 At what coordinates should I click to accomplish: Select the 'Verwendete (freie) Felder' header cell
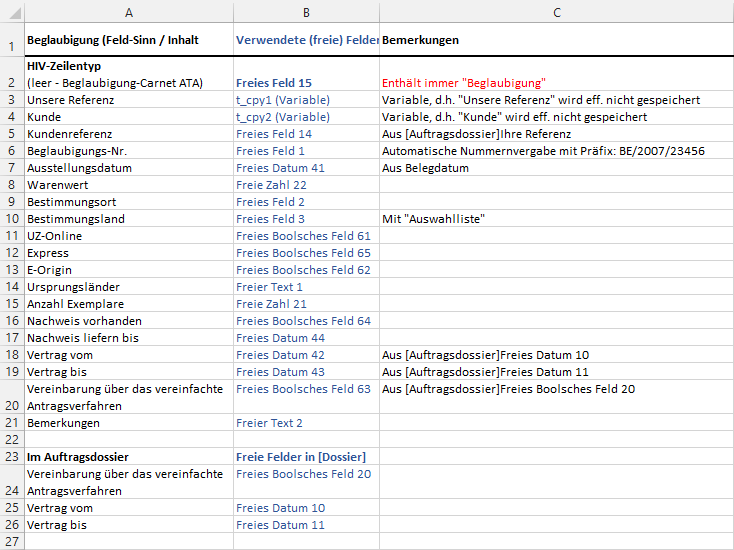[306, 41]
